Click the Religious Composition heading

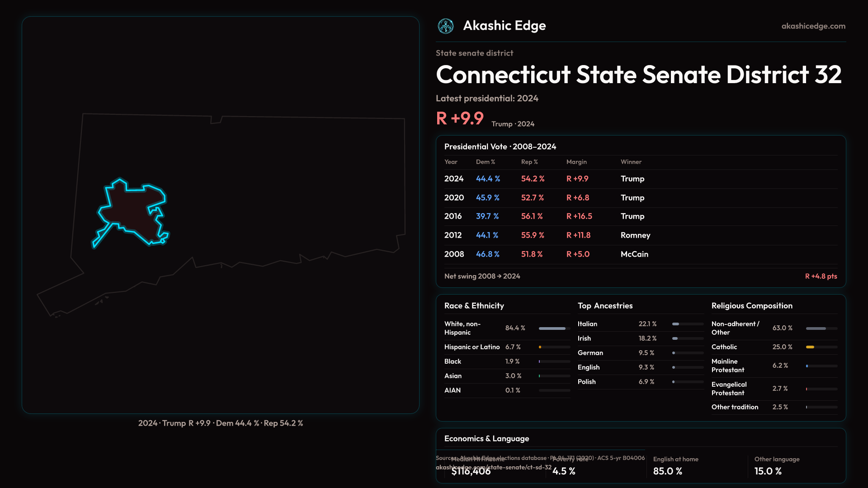751,306
